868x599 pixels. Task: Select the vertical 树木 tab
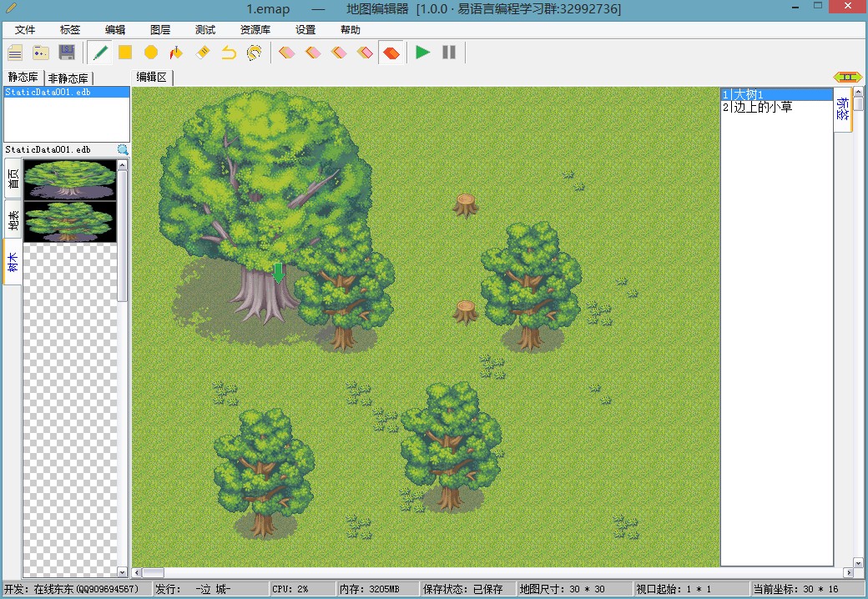click(13, 262)
